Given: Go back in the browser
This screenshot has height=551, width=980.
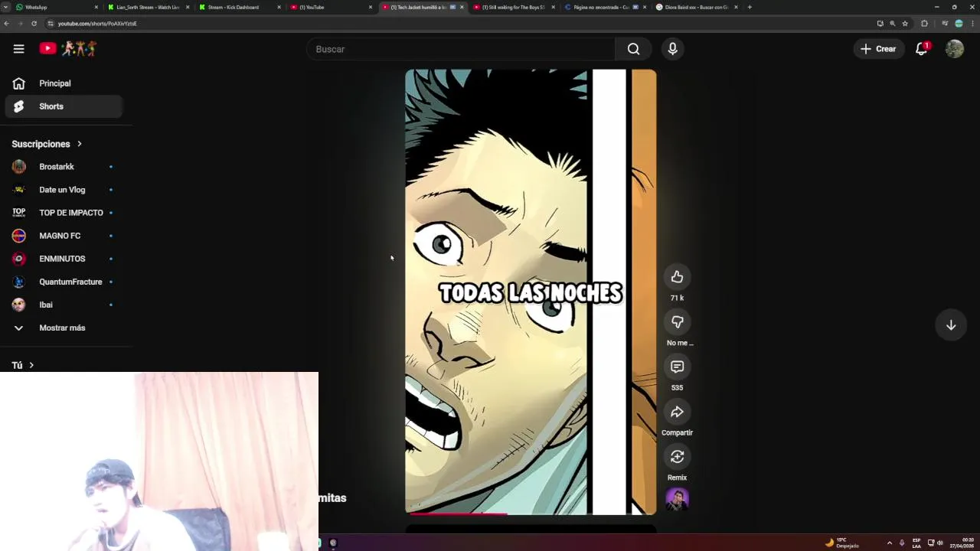Looking at the screenshot, I should click(x=7, y=24).
